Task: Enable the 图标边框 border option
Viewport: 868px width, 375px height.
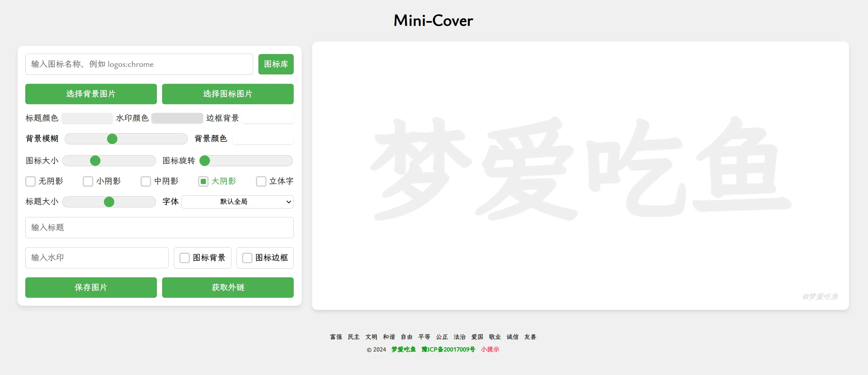Action: (x=247, y=258)
